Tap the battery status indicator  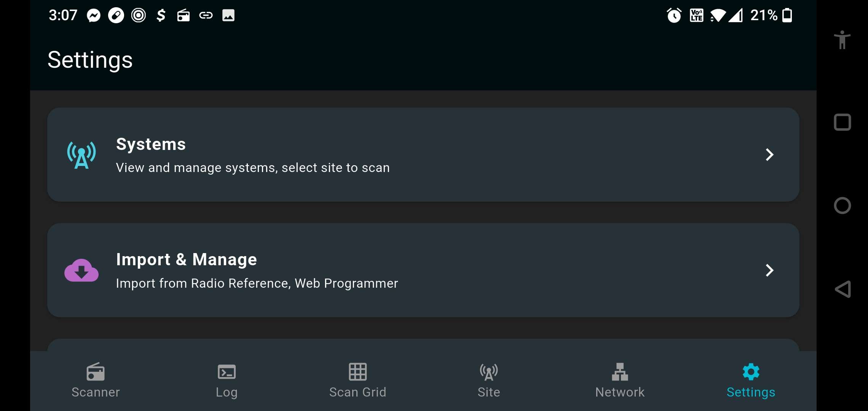[x=787, y=16]
